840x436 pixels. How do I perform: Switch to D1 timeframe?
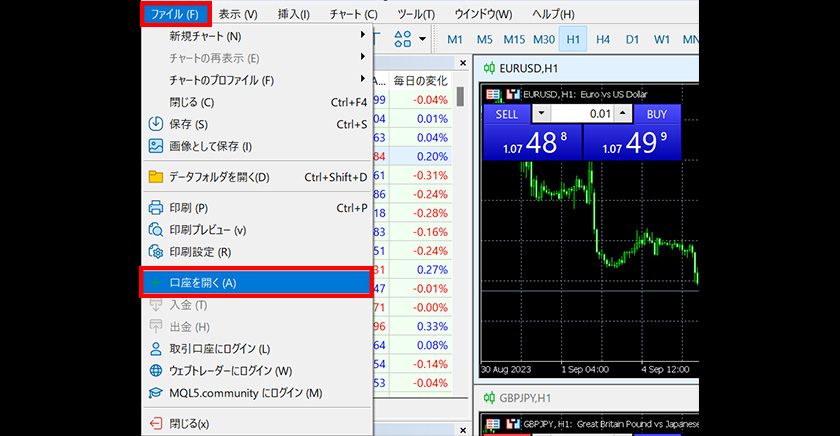click(x=632, y=39)
